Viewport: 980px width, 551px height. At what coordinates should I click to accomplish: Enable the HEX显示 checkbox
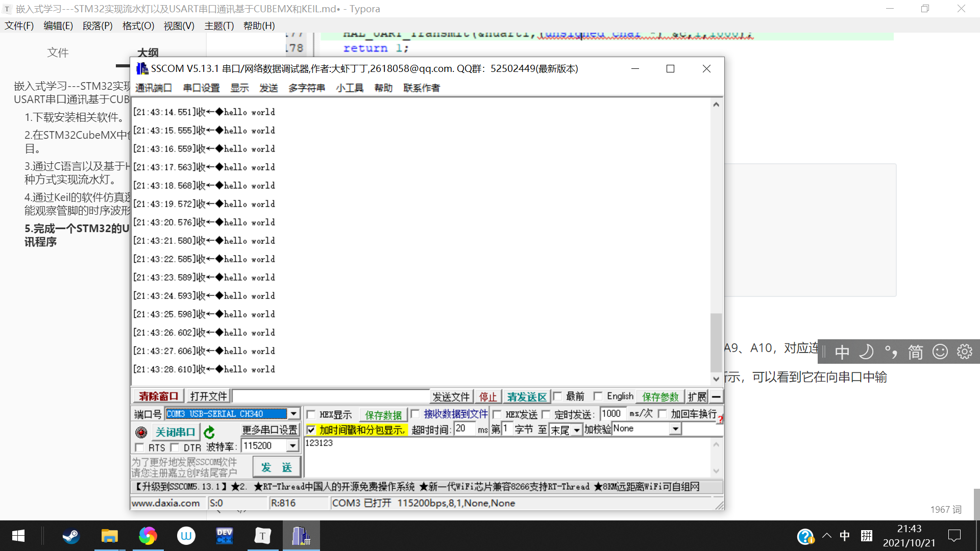tap(311, 414)
